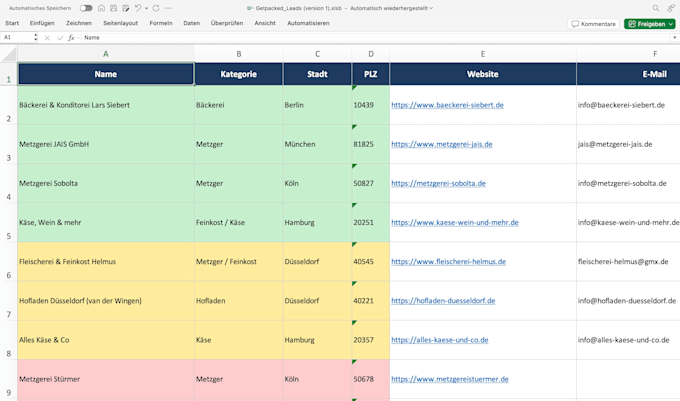Image resolution: width=680 pixels, height=401 pixels.
Task: Open the kaese-wein-und-mehr.de website link
Action: coord(454,222)
